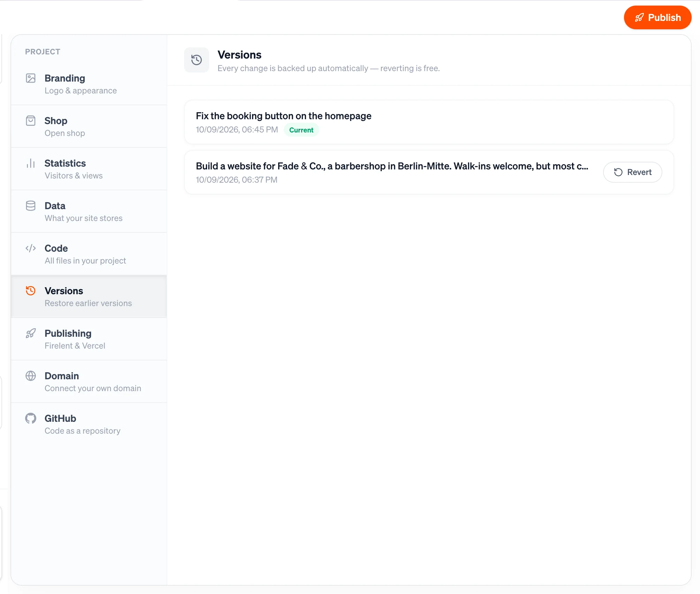Image resolution: width=700 pixels, height=594 pixels.
Task: Click the Statistics bar chart icon
Action: tap(31, 163)
